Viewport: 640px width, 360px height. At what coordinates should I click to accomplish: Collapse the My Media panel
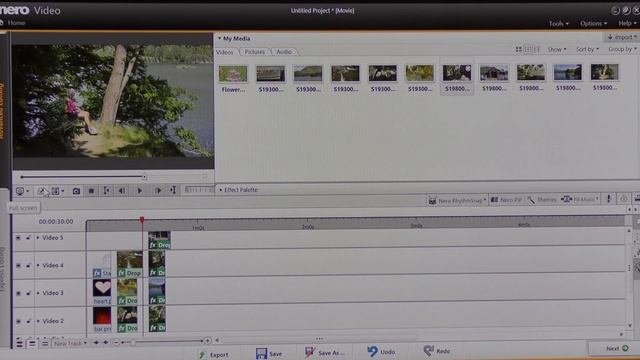(x=219, y=38)
